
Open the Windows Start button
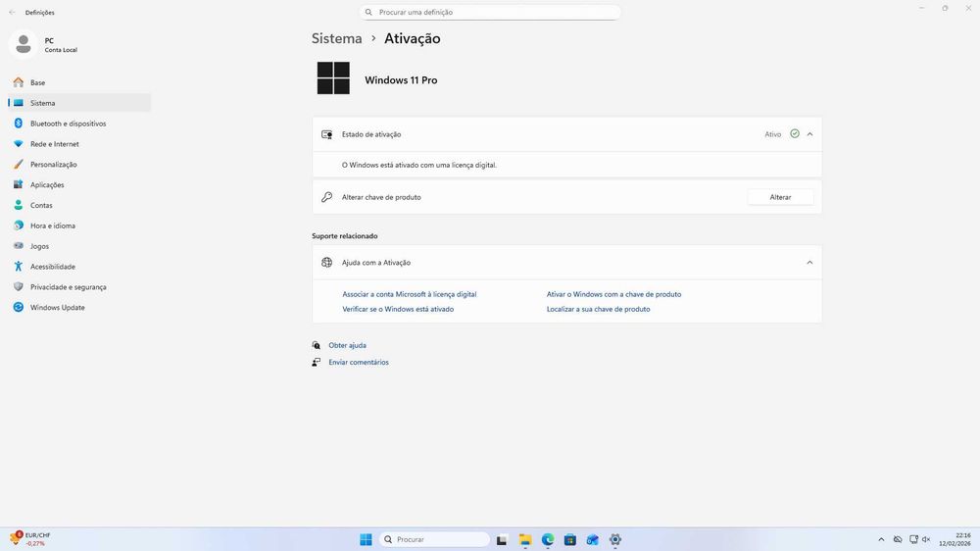coord(366,539)
